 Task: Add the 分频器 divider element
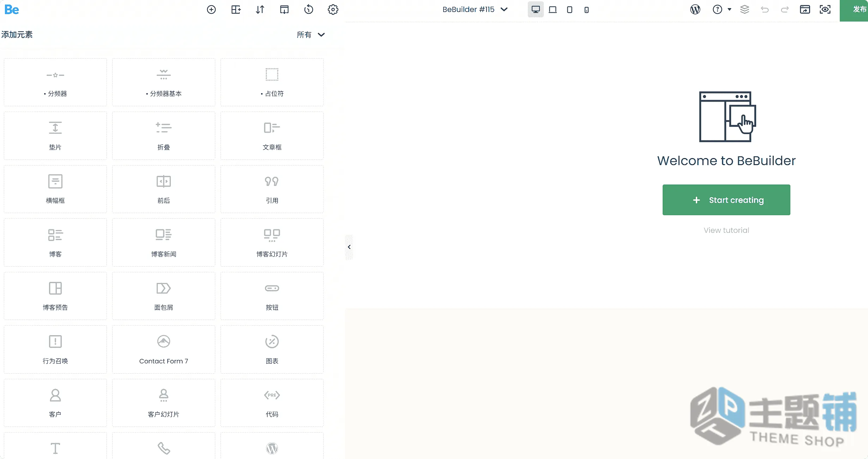point(55,82)
